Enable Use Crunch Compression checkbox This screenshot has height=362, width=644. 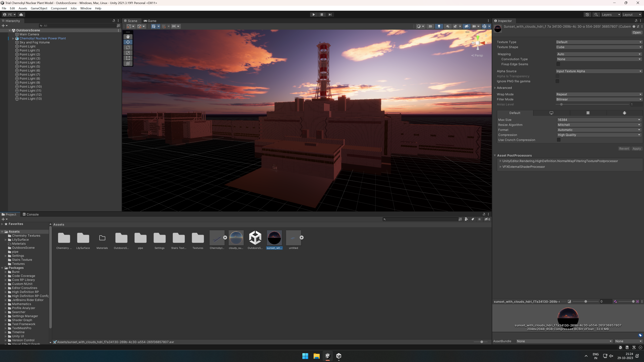[558, 140]
